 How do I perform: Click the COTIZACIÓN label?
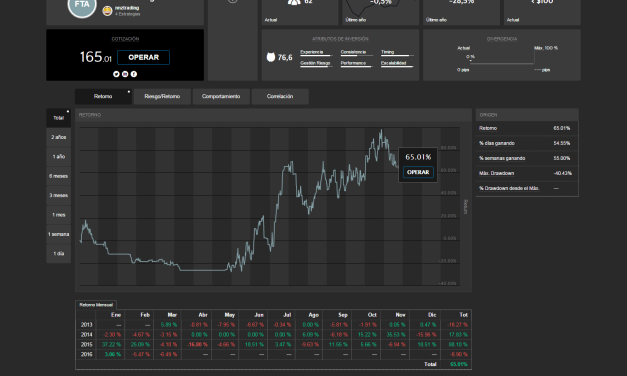coord(125,39)
